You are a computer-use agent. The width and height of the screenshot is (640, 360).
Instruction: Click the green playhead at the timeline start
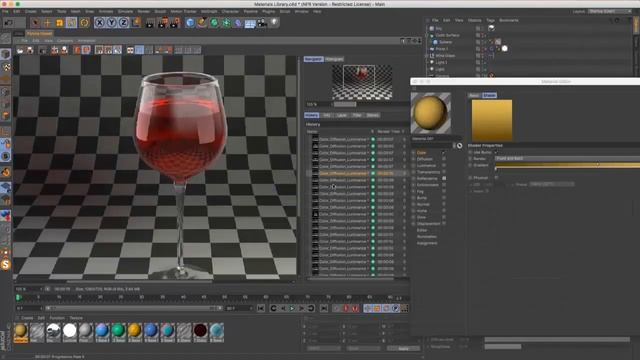pos(18,297)
